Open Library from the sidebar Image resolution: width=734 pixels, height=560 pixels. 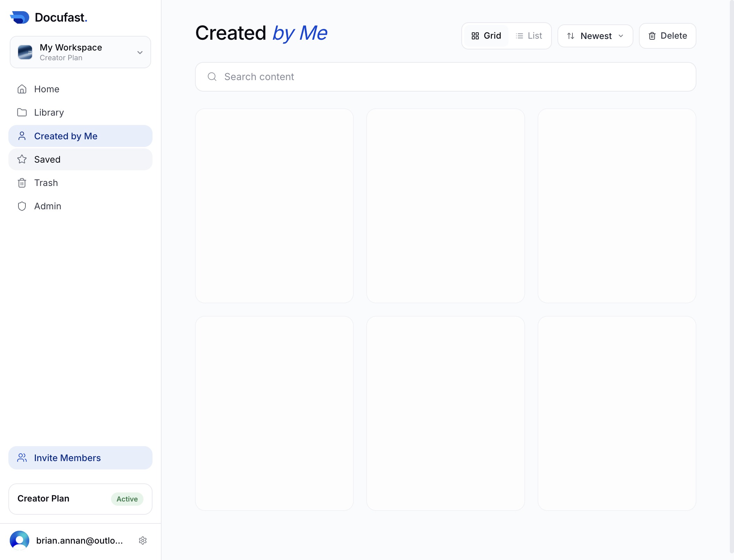(80, 112)
